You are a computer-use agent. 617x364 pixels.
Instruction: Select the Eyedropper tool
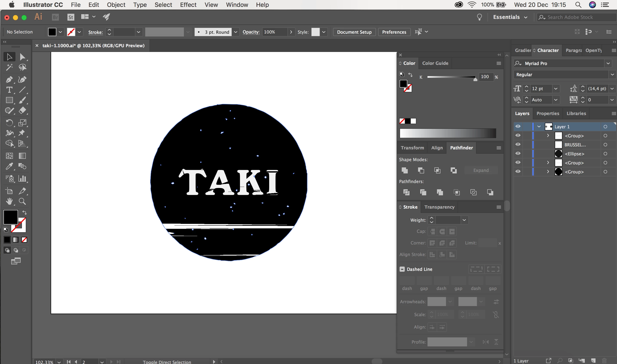(x=9, y=167)
